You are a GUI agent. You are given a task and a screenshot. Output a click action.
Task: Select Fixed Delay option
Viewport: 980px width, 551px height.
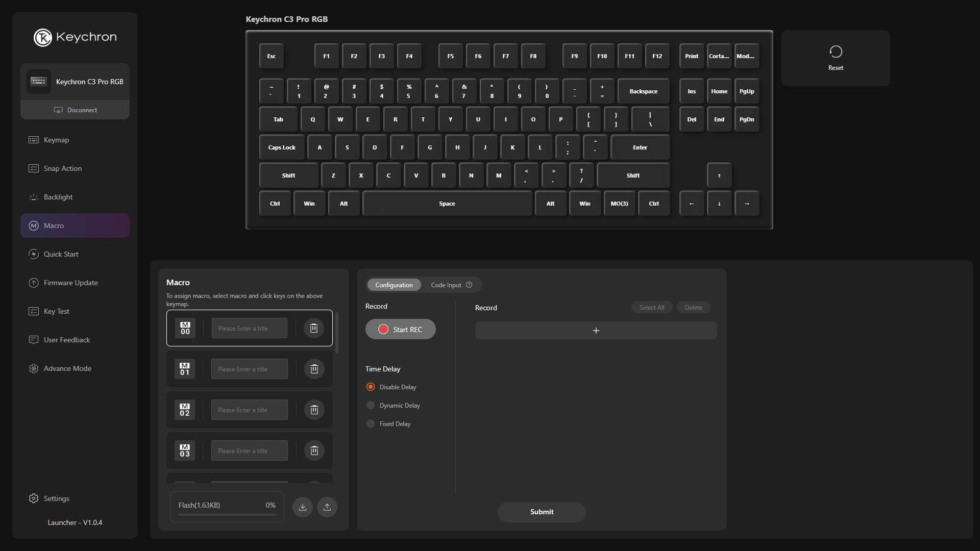coord(388,423)
